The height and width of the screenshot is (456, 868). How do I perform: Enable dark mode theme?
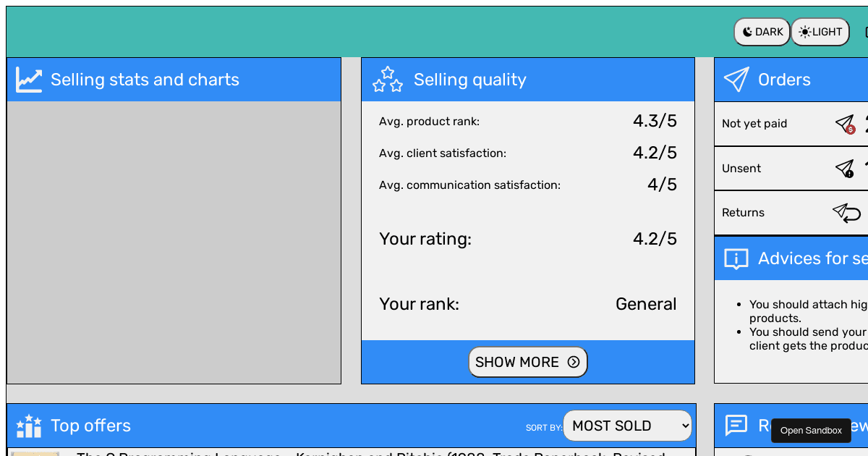pos(761,32)
